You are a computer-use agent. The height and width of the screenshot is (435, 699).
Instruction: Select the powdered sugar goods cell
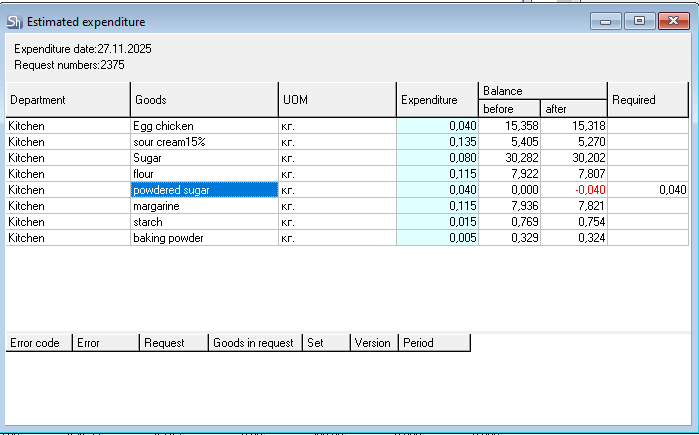click(x=203, y=190)
